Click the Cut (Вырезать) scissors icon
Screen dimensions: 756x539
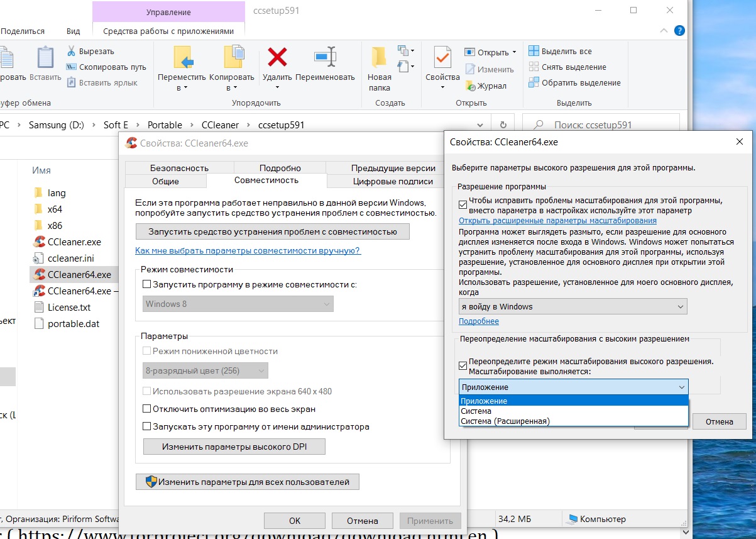click(x=71, y=51)
